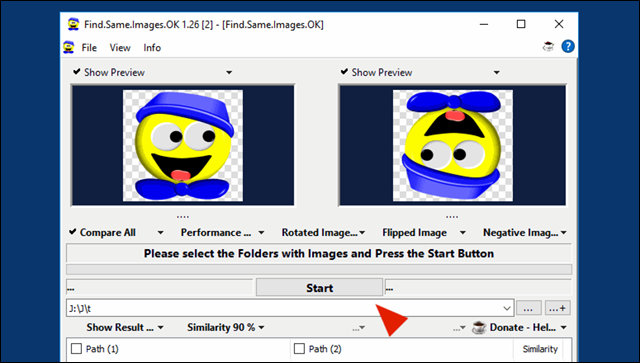Click the add folder '...+' button
The height and width of the screenshot is (363, 640).
pos(558,308)
